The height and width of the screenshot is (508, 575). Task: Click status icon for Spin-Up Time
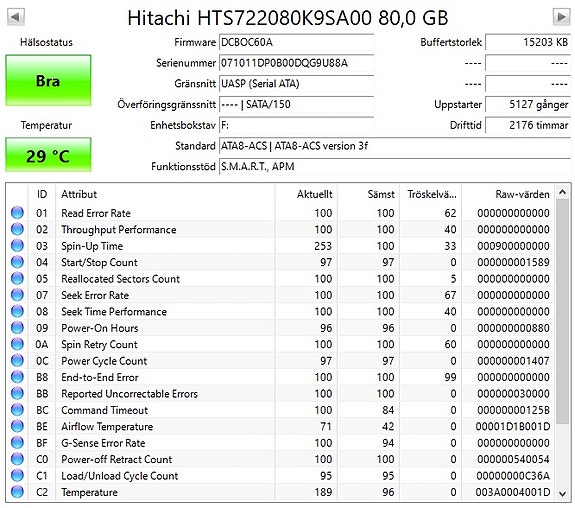point(17,246)
